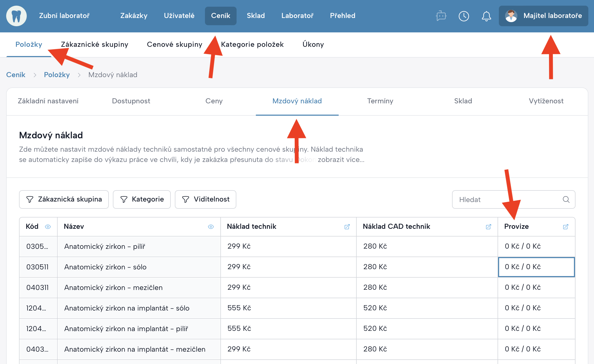The height and width of the screenshot is (364, 594).
Task: Expand the Viditelnost filter
Action: (205, 199)
